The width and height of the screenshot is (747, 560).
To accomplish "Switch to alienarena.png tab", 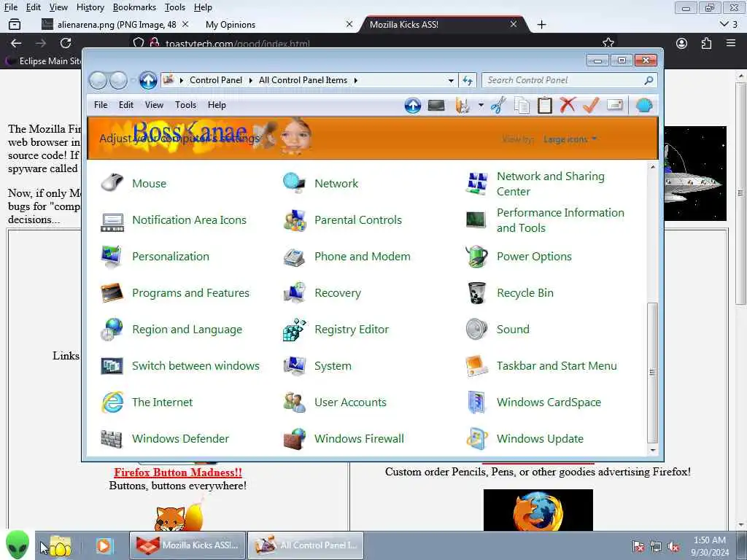I will click(x=116, y=24).
